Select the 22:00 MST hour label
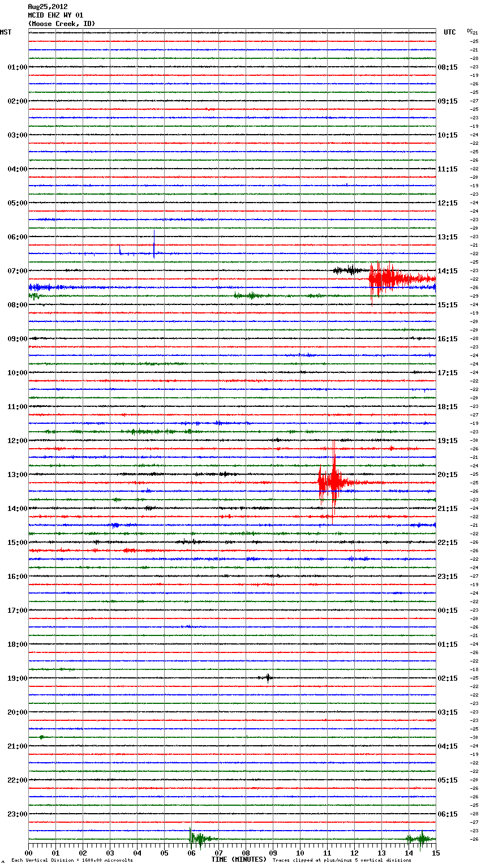 [18, 780]
